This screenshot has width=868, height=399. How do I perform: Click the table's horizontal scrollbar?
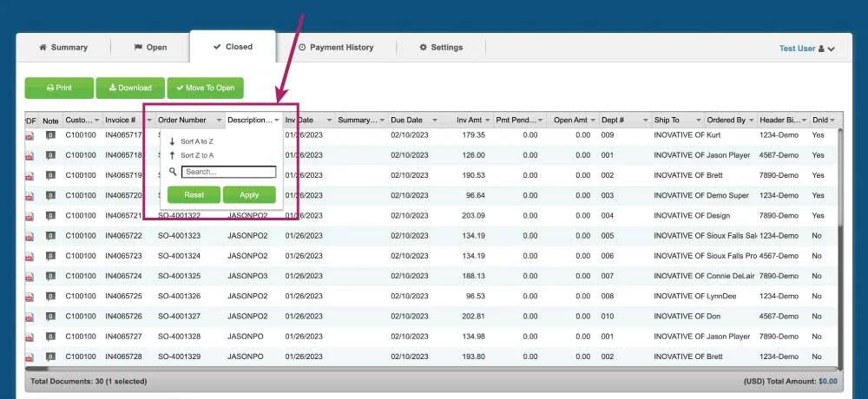tap(36, 369)
